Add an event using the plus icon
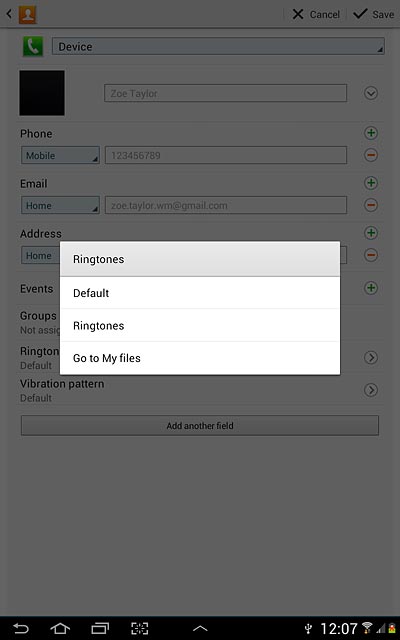This screenshot has height=640, width=400. tap(371, 288)
